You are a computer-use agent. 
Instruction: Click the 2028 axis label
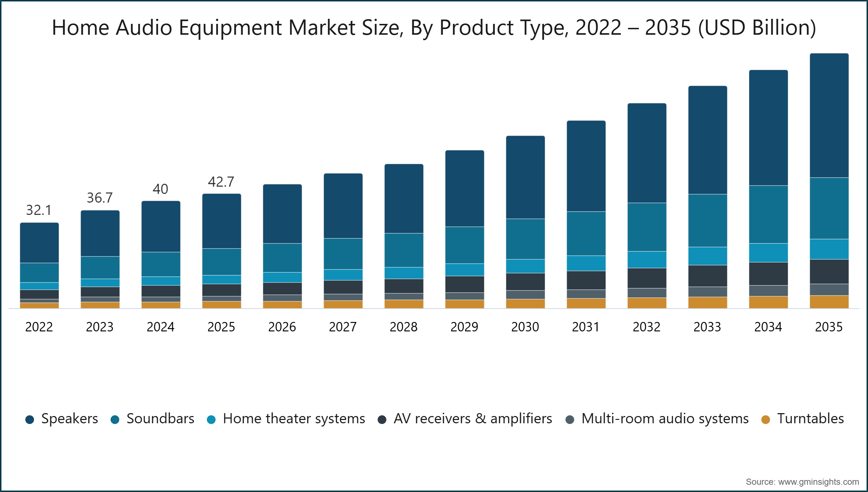coord(404,327)
